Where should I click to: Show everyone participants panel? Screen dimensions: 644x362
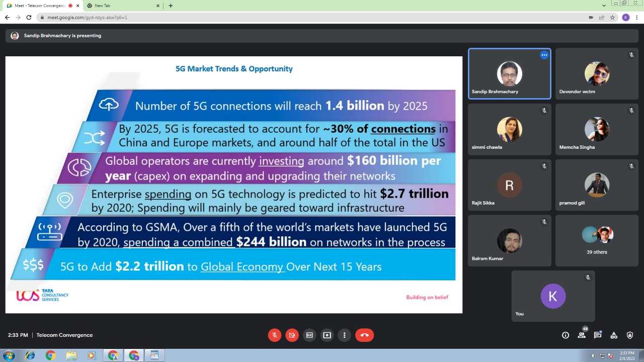[582, 335]
